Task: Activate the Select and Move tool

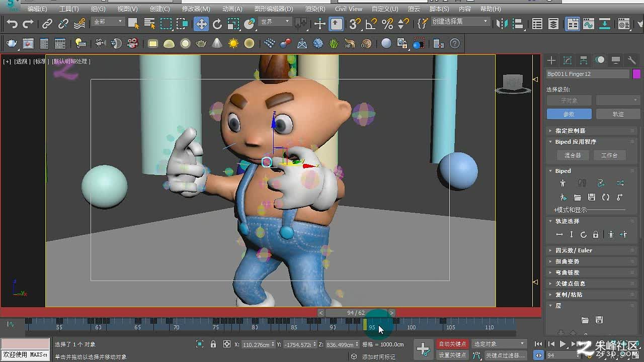Action: (x=201, y=24)
